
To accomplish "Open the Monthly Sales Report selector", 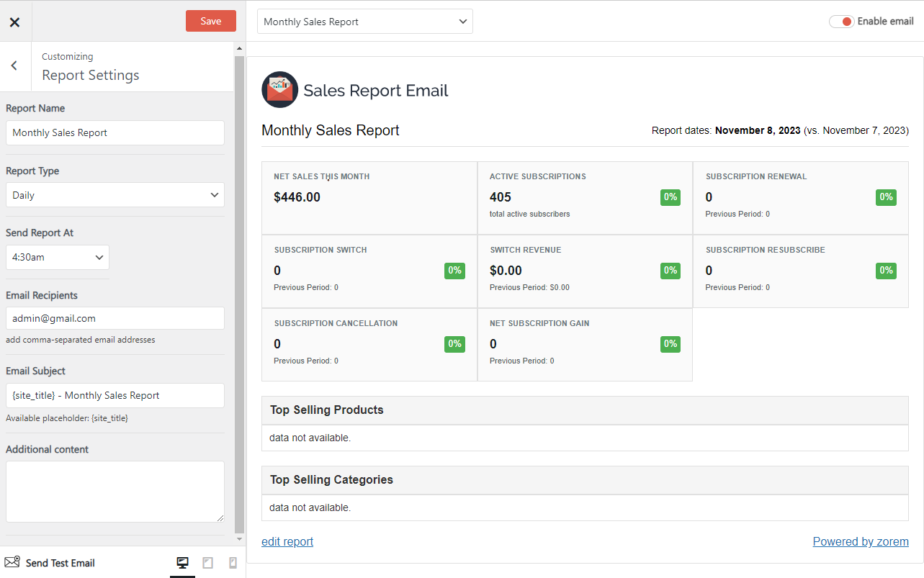I will pos(364,22).
